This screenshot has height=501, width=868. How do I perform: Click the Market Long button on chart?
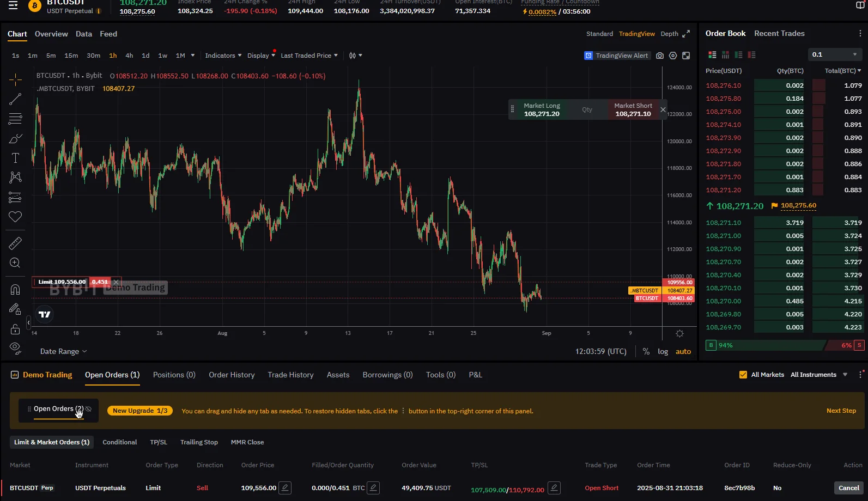(542, 109)
